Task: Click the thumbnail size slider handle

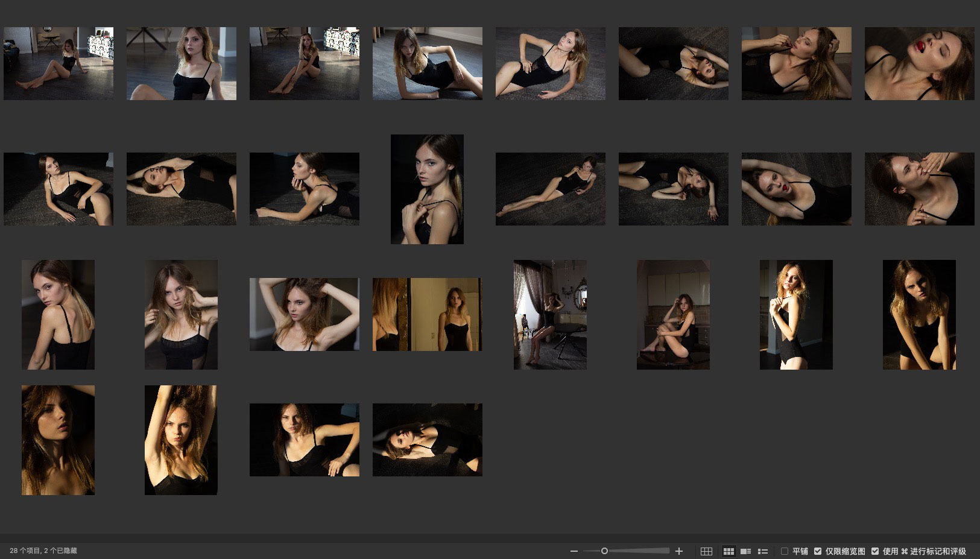Action: pyautogui.click(x=604, y=551)
